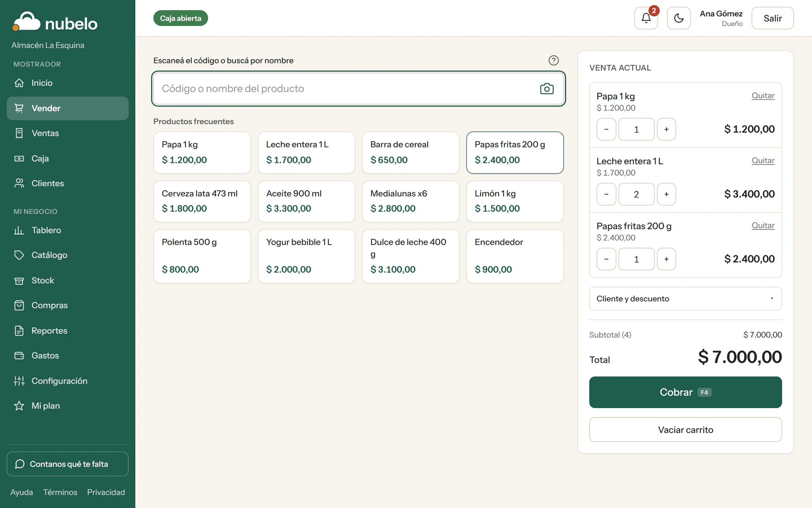Open the Ayuda footer link

tap(22, 492)
